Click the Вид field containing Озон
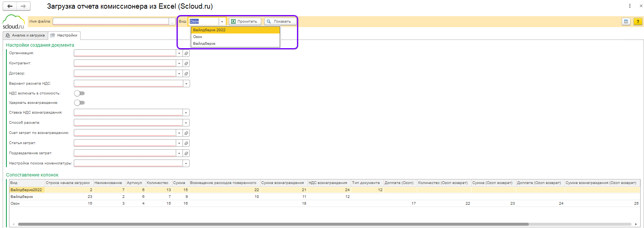Viewport: 644px width, 228px height. click(204, 21)
